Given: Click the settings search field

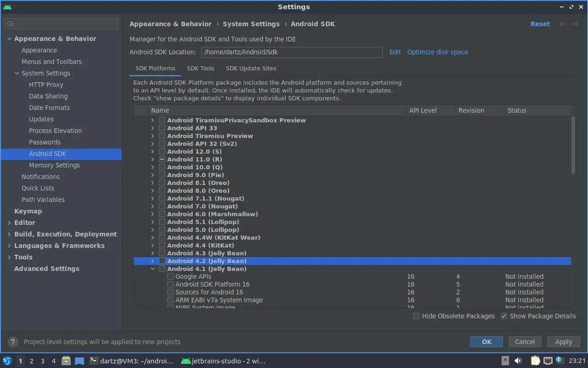Looking at the screenshot, I should click(61, 23).
